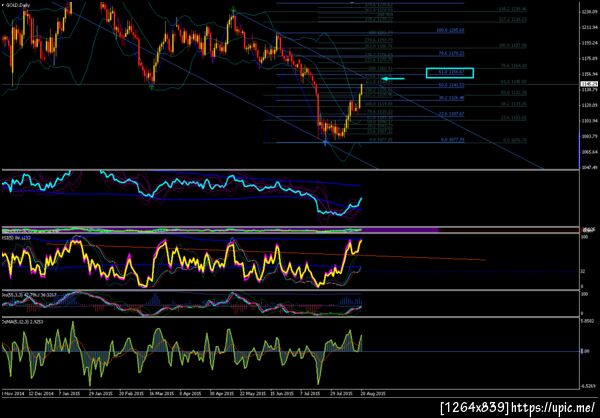
Task: Click the 29 Jan 2015 date label
Action: pos(101,393)
